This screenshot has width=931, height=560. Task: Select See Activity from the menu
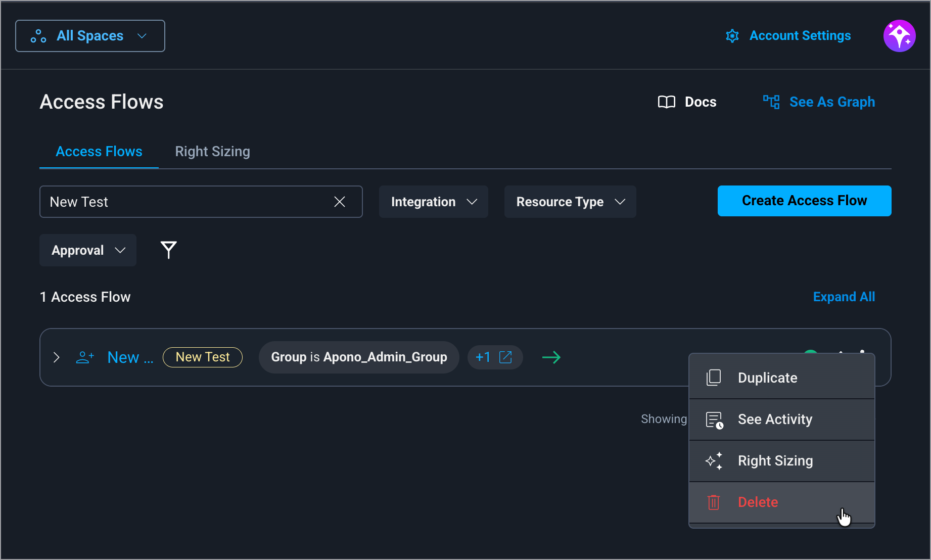click(x=781, y=419)
